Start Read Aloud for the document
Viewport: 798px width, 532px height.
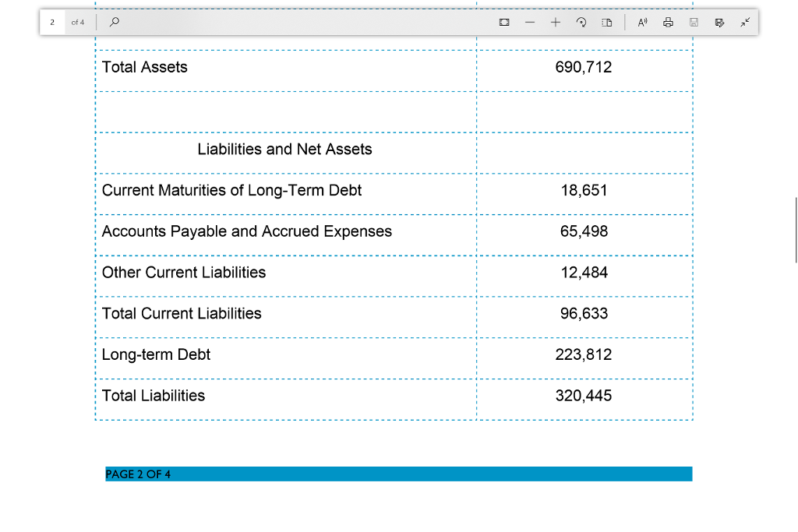(641, 22)
